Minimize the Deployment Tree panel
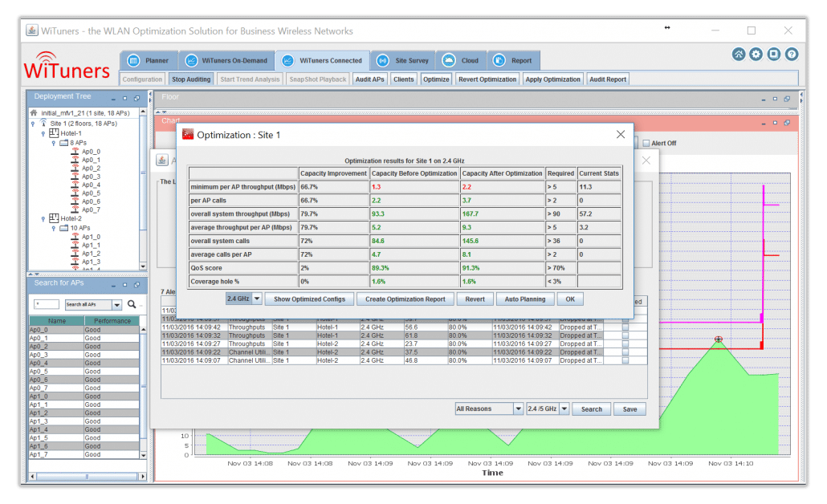827x504 pixels. (x=113, y=99)
